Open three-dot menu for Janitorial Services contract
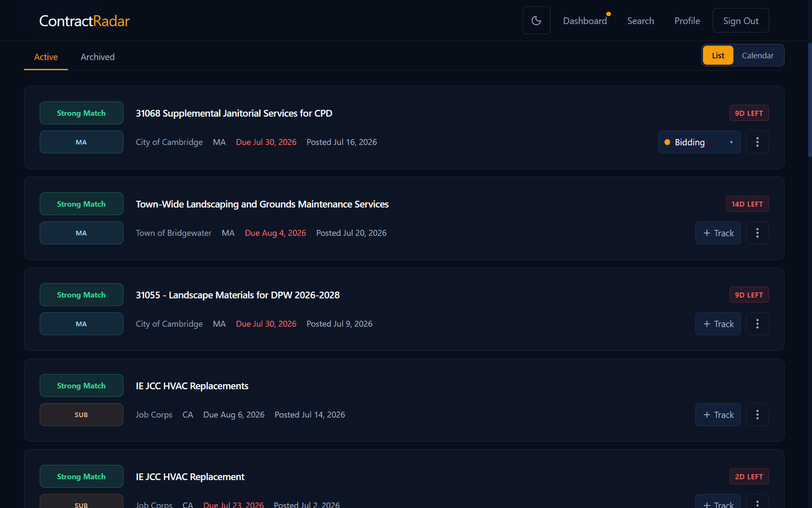 click(757, 142)
